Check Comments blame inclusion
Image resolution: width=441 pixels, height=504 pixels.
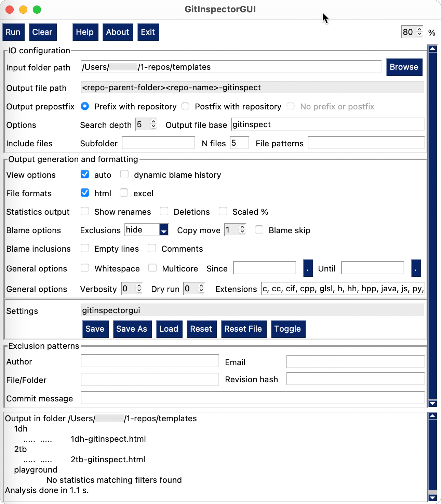click(x=152, y=248)
